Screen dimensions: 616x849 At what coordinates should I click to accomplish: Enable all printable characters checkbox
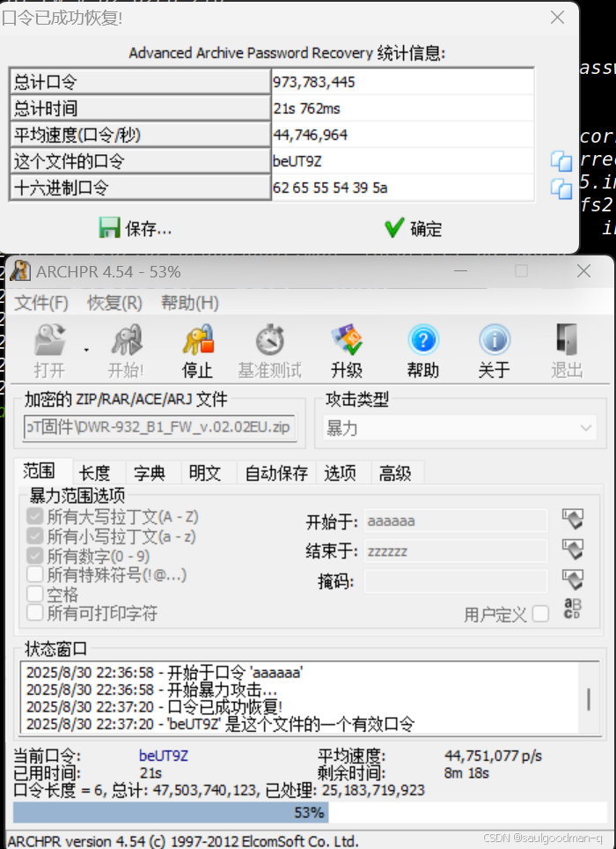pyautogui.click(x=35, y=613)
